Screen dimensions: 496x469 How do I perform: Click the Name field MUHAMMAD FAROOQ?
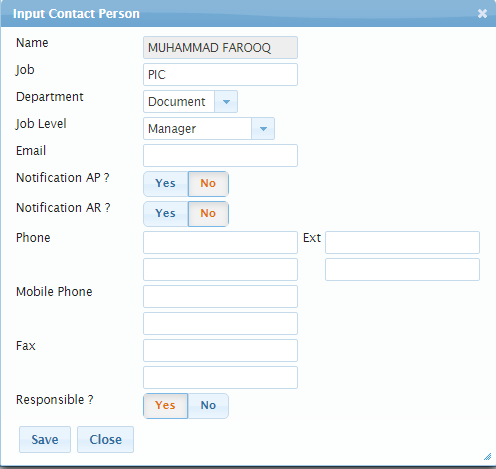[x=220, y=48]
